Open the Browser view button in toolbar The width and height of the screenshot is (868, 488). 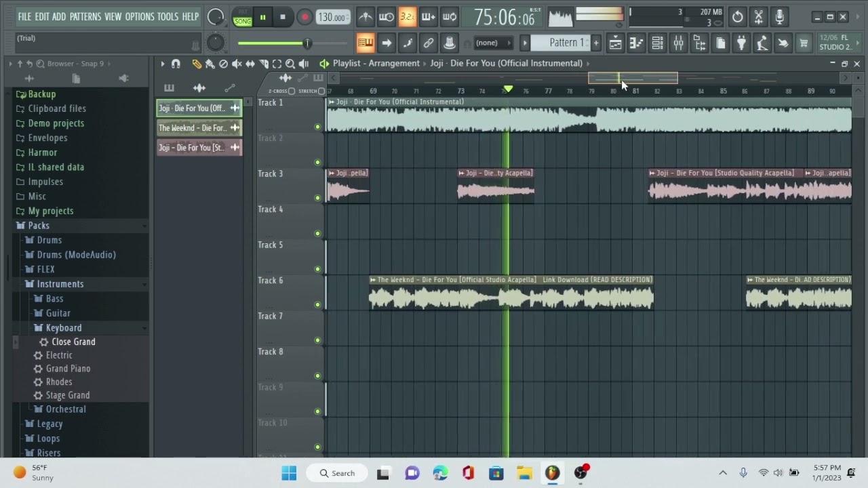[x=699, y=43]
